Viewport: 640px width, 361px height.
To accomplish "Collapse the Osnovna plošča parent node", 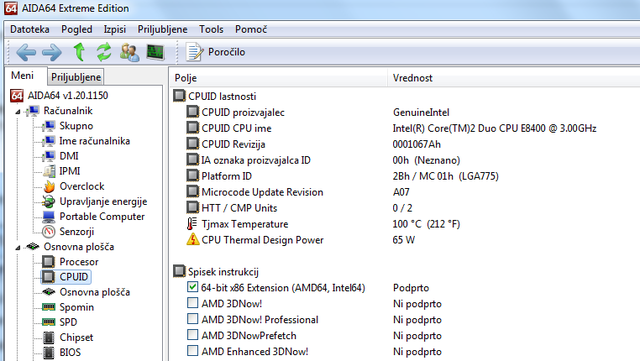I will 18,247.
